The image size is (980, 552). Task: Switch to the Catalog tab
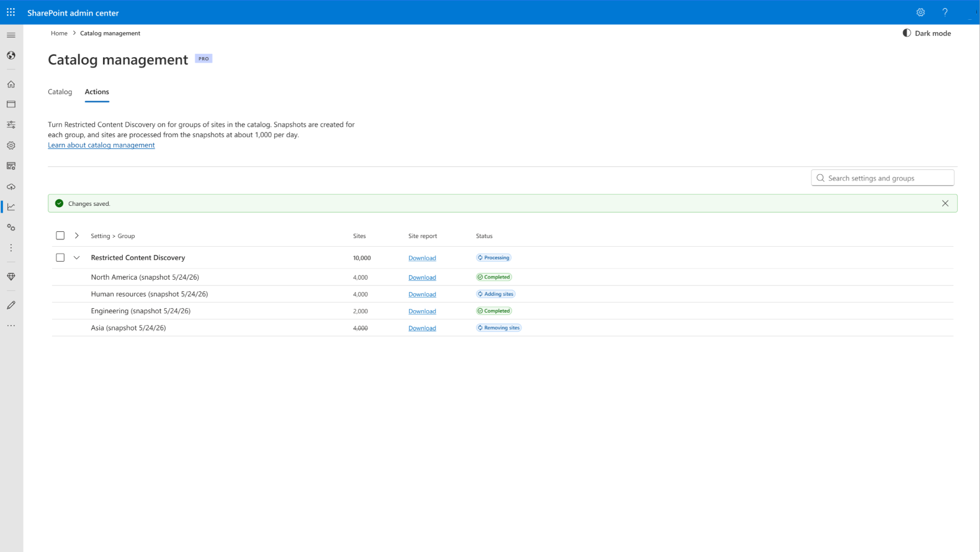point(60,92)
